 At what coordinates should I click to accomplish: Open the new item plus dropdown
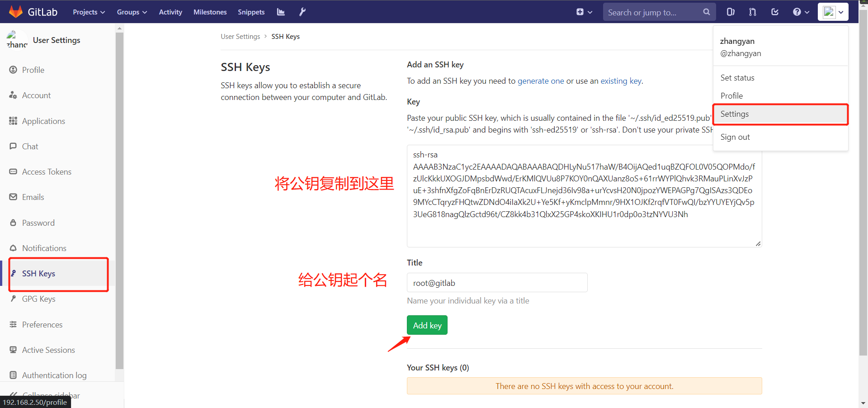click(584, 12)
